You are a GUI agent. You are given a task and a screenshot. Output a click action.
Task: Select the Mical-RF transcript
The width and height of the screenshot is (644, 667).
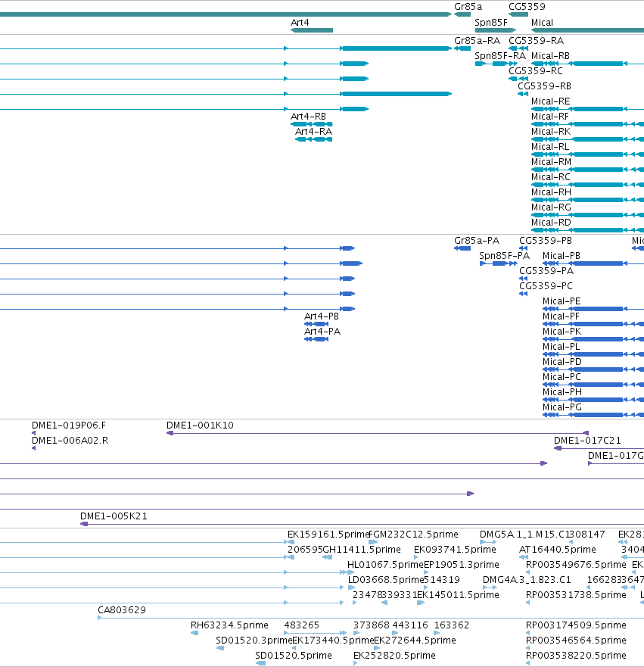point(587,124)
